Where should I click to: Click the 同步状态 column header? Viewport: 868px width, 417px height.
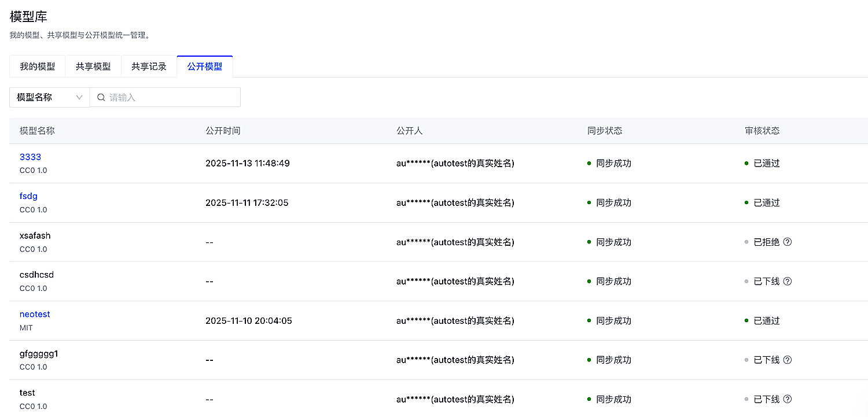pyautogui.click(x=605, y=131)
